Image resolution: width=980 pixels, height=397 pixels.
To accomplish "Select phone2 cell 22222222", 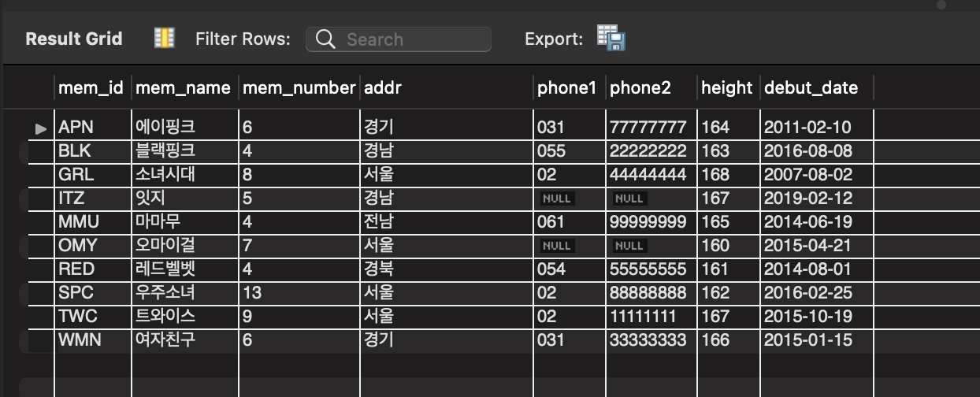I will (x=651, y=150).
